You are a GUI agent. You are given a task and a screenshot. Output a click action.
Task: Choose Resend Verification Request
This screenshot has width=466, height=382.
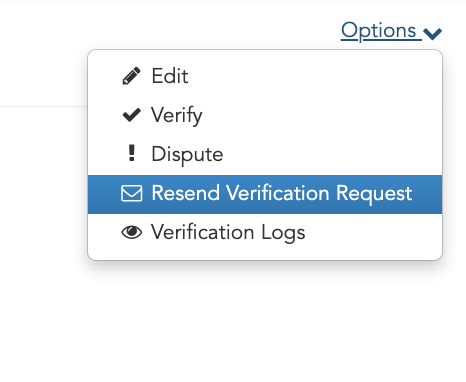tap(265, 194)
